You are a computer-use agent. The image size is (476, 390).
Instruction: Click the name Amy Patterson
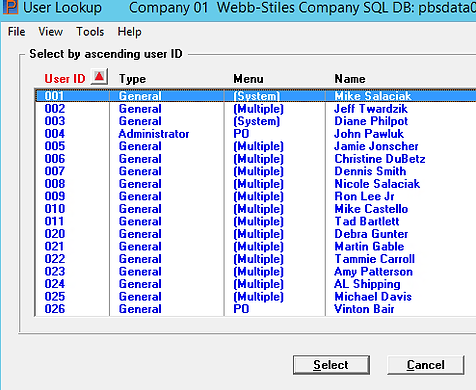tap(373, 272)
